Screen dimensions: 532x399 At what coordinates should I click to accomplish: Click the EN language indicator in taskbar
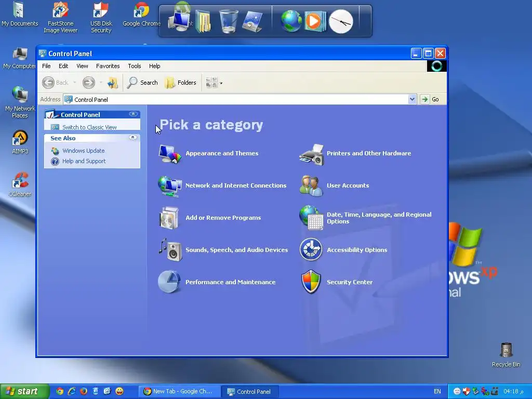[x=437, y=392]
